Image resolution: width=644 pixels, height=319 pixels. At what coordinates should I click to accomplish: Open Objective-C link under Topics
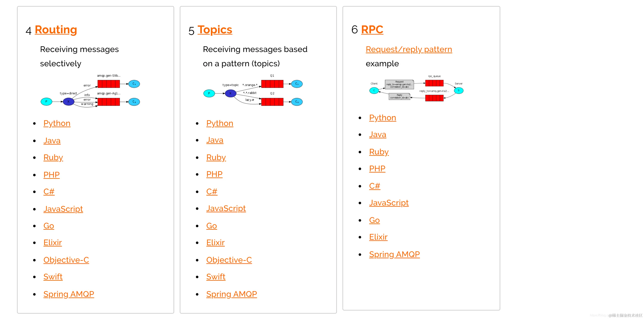[x=229, y=260]
